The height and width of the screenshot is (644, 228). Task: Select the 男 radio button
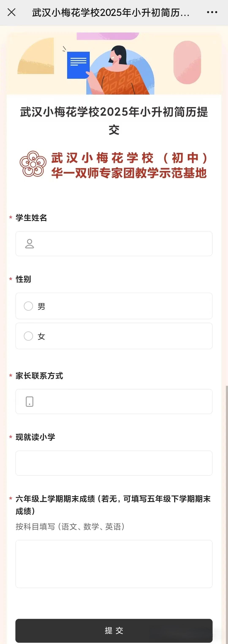point(28,306)
